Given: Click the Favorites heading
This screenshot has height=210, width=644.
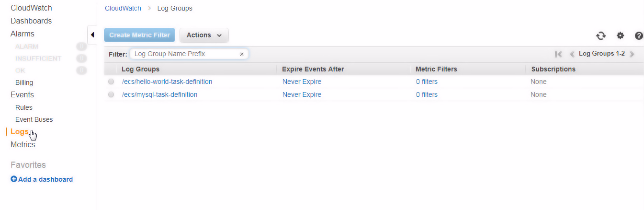Looking at the screenshot, I should click(x=28, y=165).
